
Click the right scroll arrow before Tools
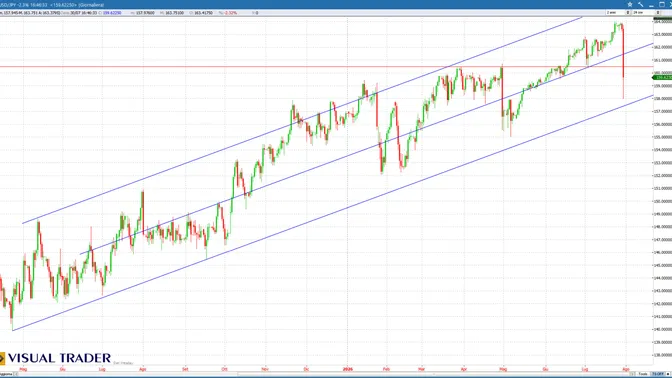pos(633,374)
